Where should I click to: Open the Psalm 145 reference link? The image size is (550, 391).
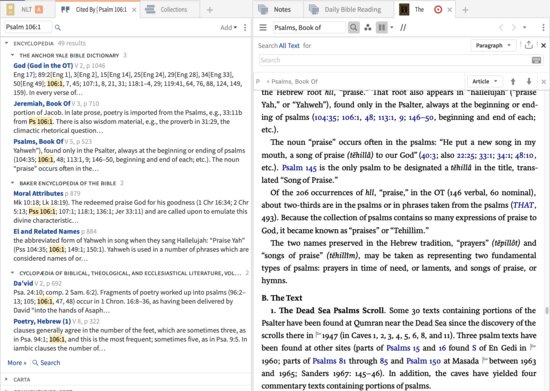point(299,168)
